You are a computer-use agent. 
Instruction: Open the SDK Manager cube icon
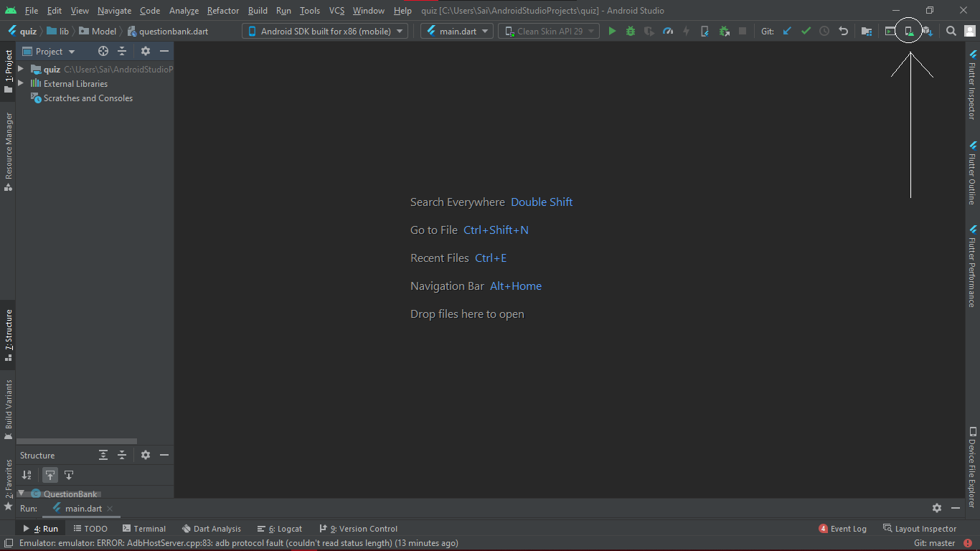(x=928, y=31)
